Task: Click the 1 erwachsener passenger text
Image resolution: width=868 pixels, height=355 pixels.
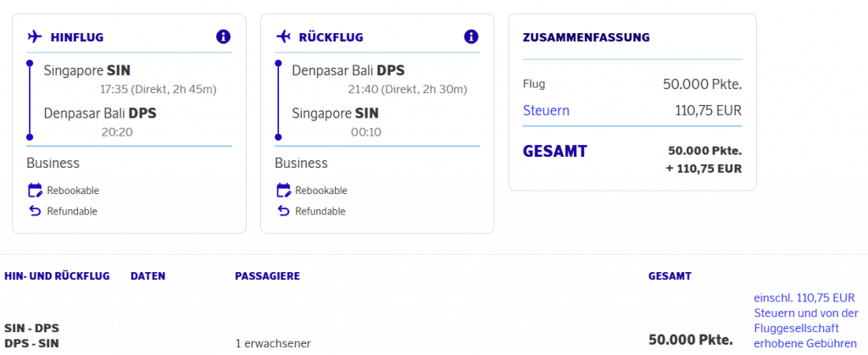Action: [x=272, y=343]
